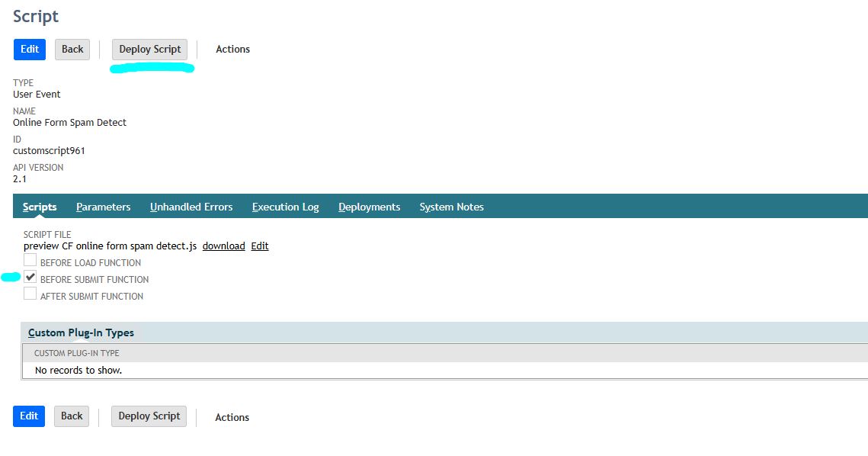This screenshot has height=456, width=868.
Task: Switch to the Scripts tab
Action: [40, 207]
